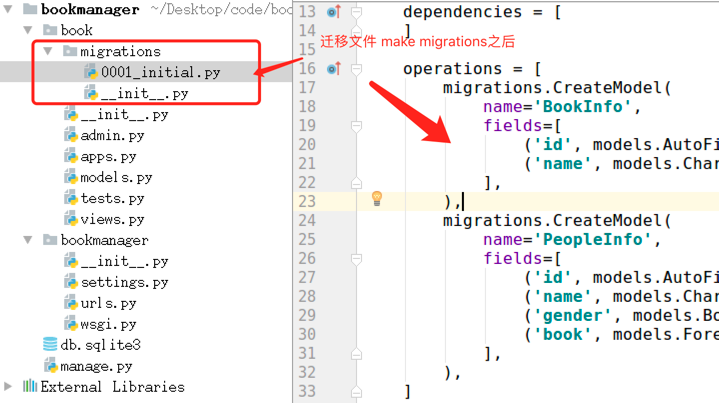Click the apps.py Python file icon

[71, 156]
